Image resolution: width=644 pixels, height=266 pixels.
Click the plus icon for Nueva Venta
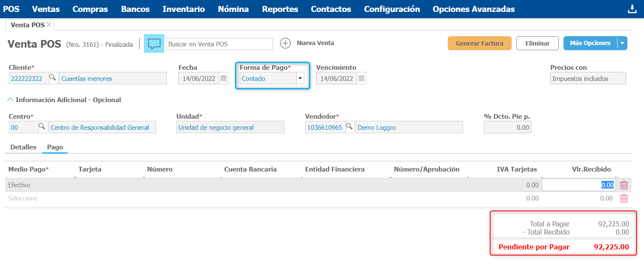285,43
